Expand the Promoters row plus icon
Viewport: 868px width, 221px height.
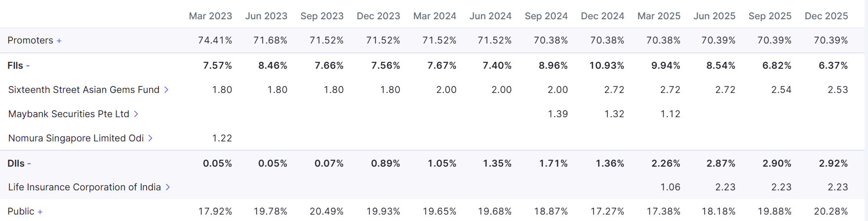coord(59,41)
